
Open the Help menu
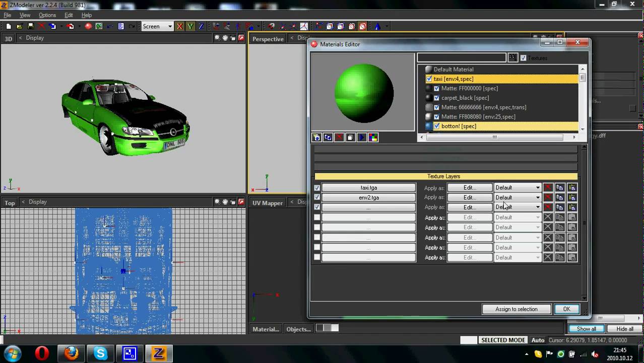point(87,15)
